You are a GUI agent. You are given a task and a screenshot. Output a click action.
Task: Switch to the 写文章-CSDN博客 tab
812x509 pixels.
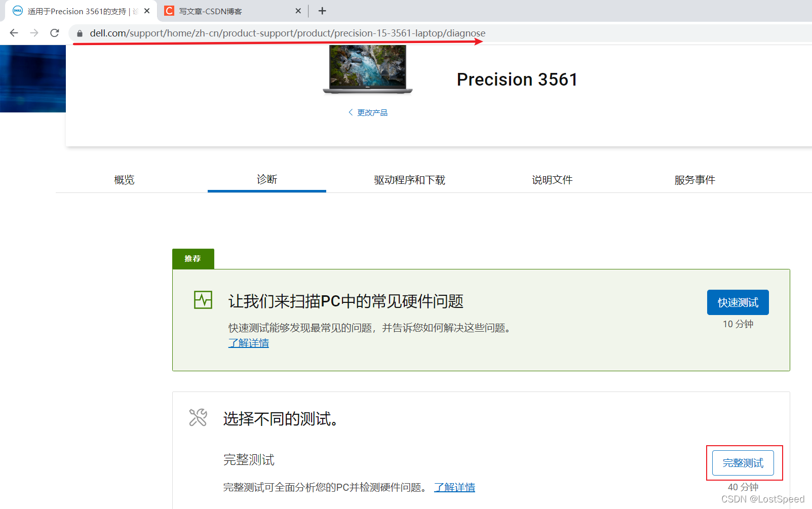pyautogui.click(x=233, y=11)
